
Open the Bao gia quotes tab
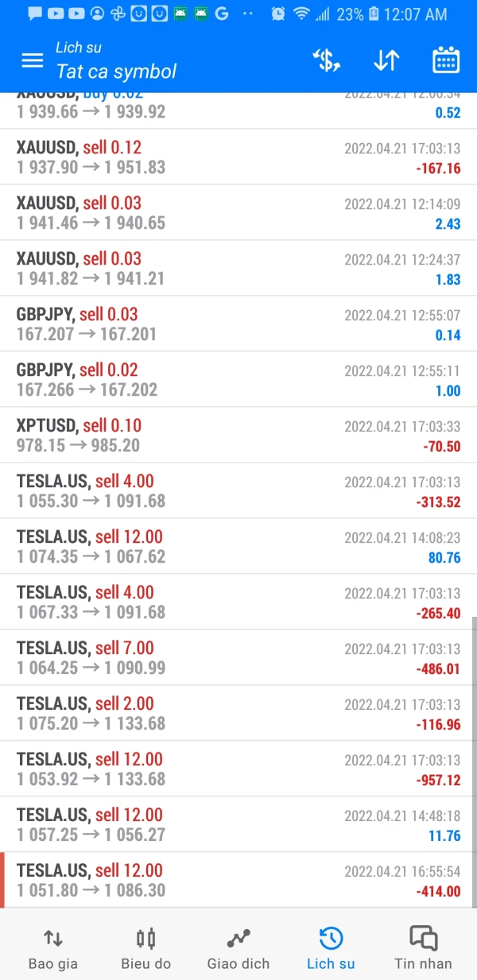click(x=53, y=948)
